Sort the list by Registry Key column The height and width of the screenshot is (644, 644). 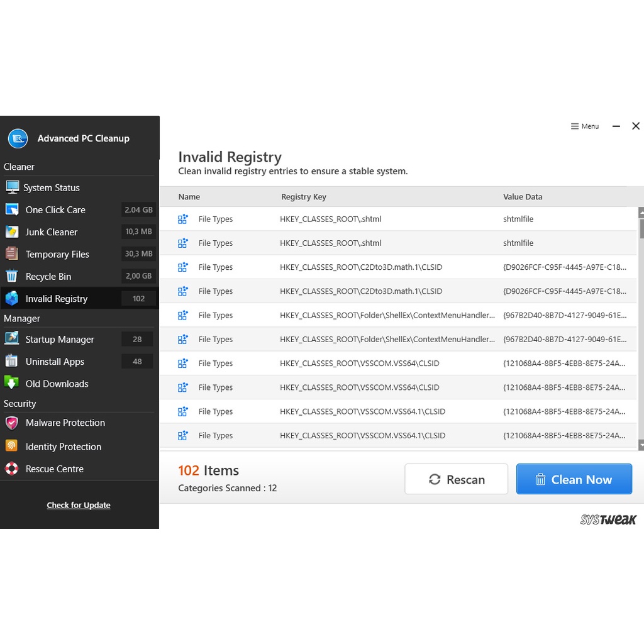point(304,197)
